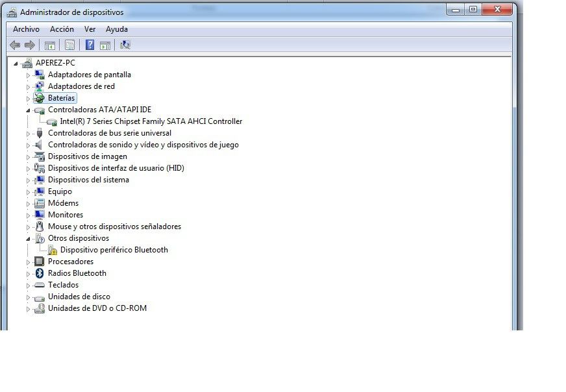The image size is (566, 392).
Task: Open the Ver menu
Action: click(90, 29)
